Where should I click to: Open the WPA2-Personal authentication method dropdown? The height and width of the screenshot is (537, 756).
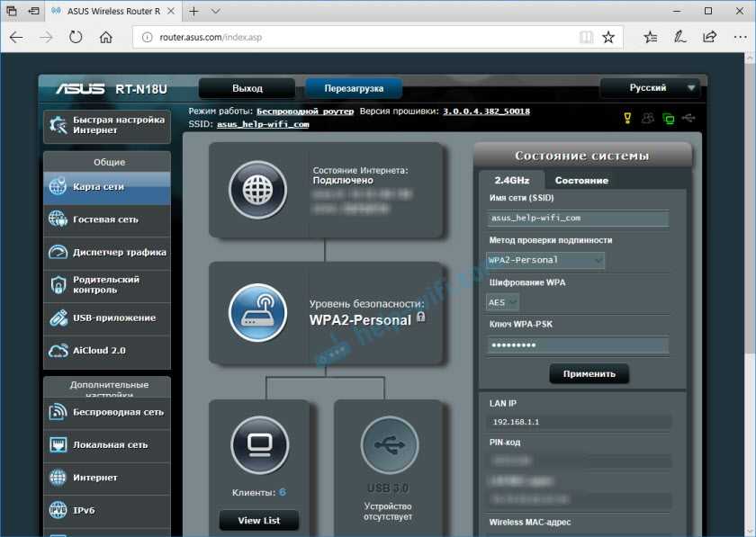[x=545, y=260]
